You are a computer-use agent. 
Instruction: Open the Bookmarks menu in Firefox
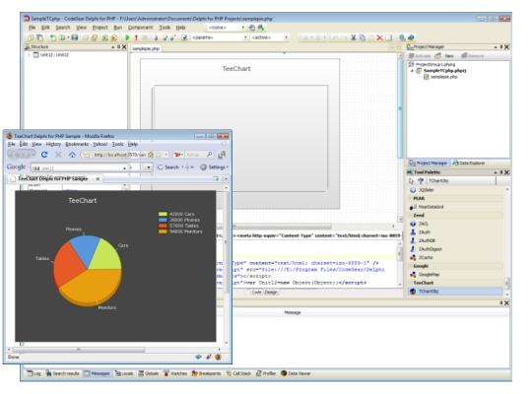tap(77, 144)
